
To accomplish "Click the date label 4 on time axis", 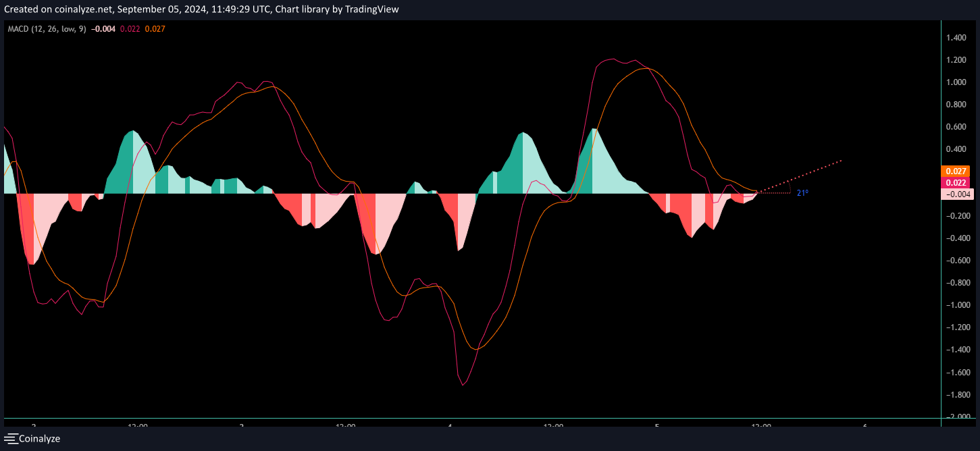I will (x=450, y=425).
